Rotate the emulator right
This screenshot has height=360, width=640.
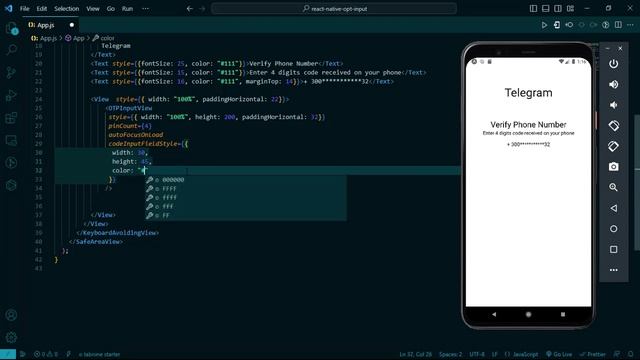click(613, 146)
